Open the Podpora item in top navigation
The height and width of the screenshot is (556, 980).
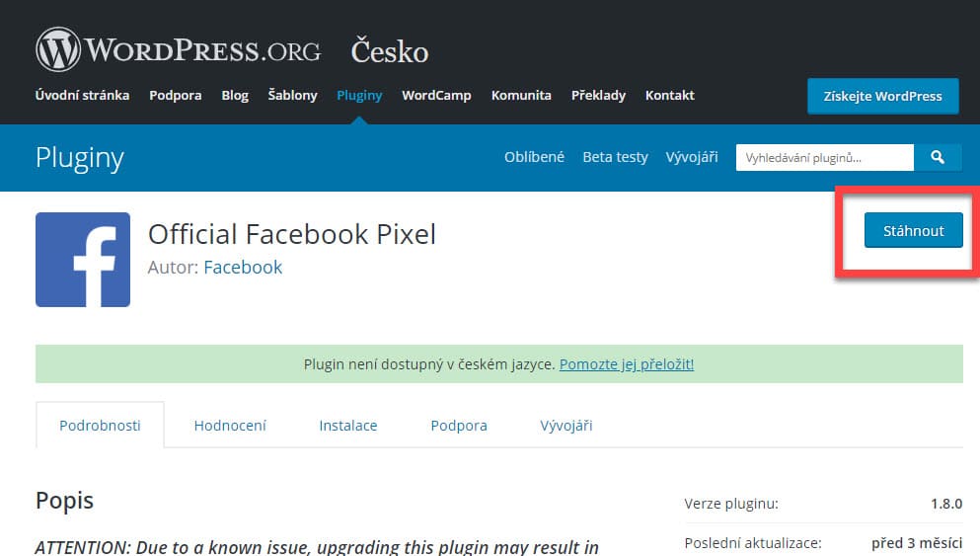tap(176, 96)
